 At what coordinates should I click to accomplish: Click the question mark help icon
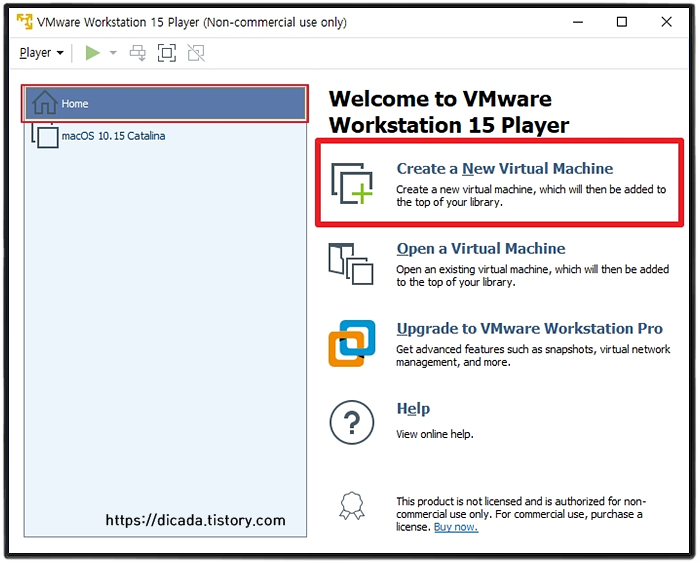pyautogui.click(x=352, y=422)
